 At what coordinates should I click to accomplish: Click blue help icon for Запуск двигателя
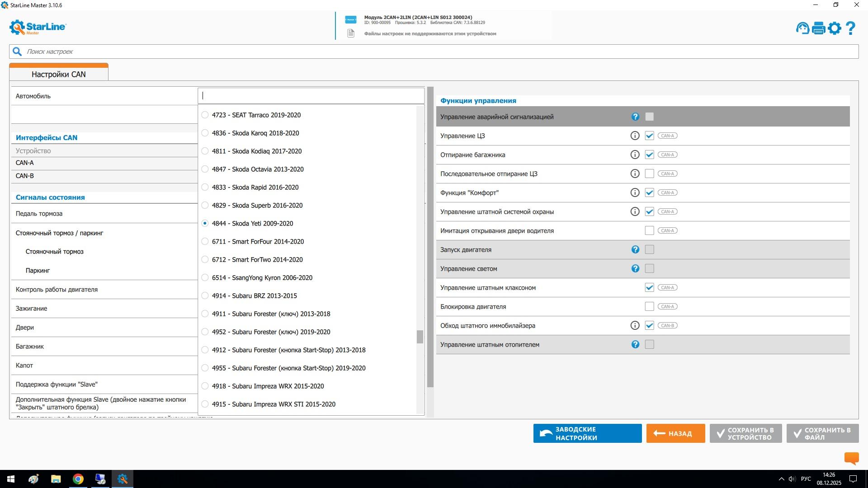pyautogui.click(x=635, y=249)
